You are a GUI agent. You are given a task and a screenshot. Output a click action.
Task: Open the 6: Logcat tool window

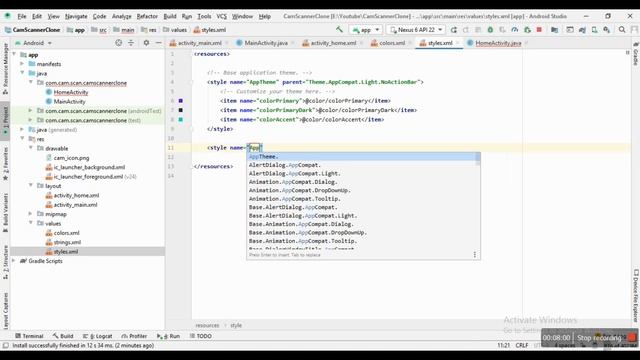pos(98,336)
